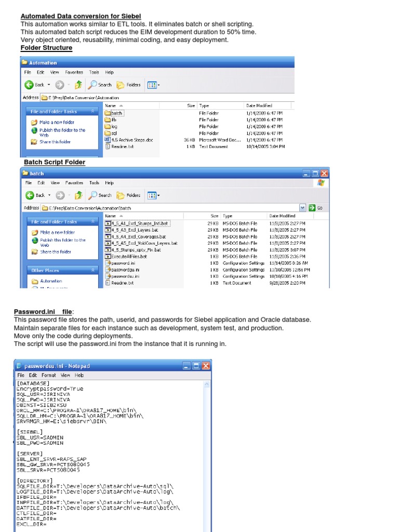399x532 pixels.
Task: Collapse File and Folder Tasks in Automation window
Action: 92,111
